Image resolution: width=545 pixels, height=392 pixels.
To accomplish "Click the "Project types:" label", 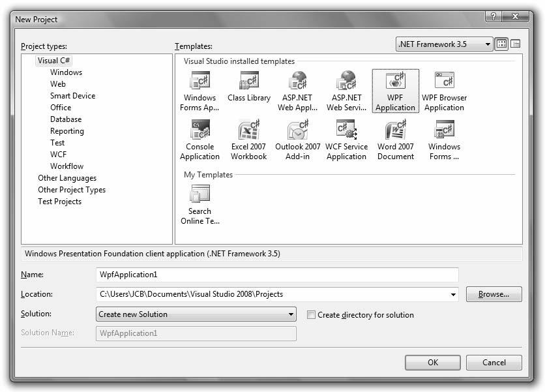I will 44,46.
